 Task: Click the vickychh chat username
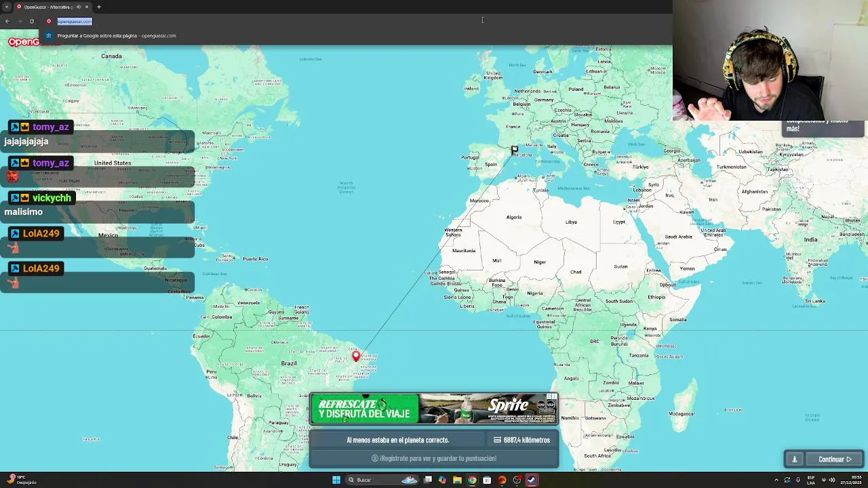point(52,198)
